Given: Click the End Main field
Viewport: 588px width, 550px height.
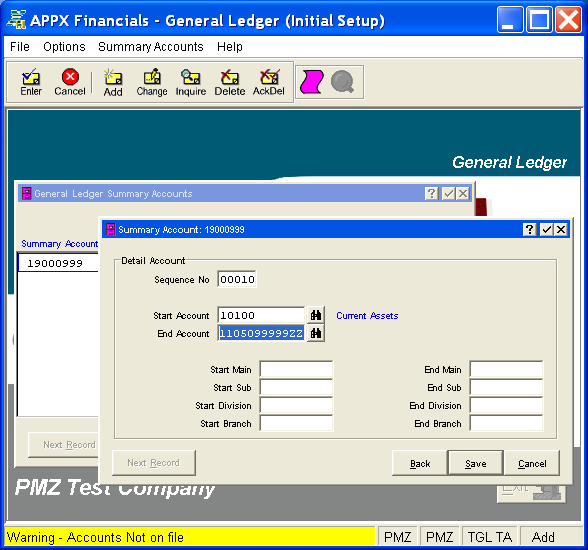Looking at the screenshot, I should 506,369.
